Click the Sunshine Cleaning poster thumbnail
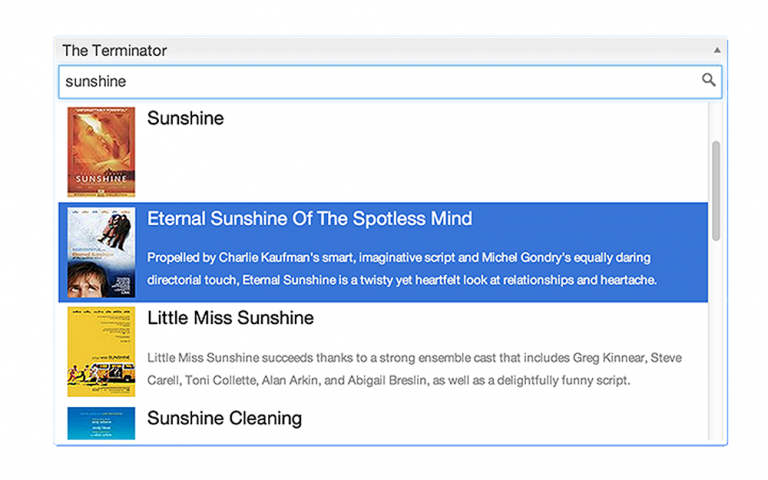 (101, 424)
